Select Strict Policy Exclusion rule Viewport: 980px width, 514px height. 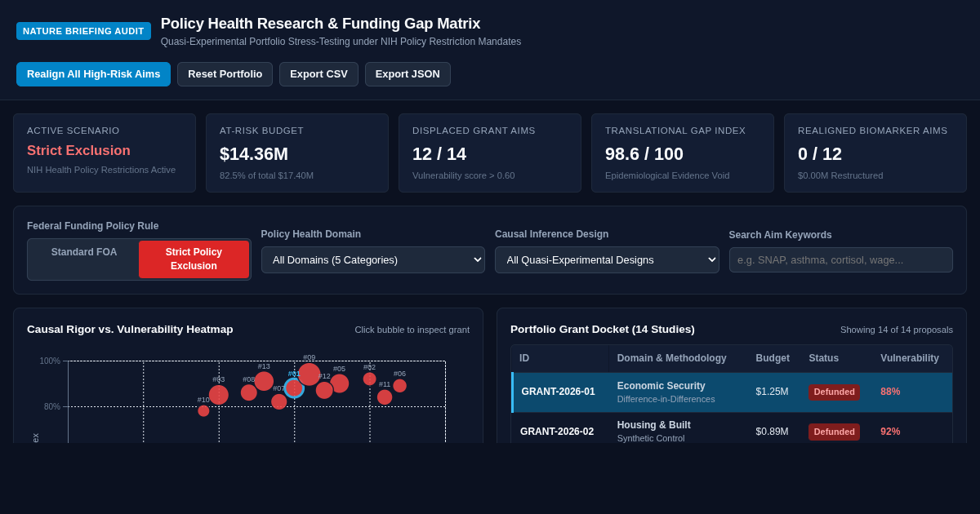[194, 259]
